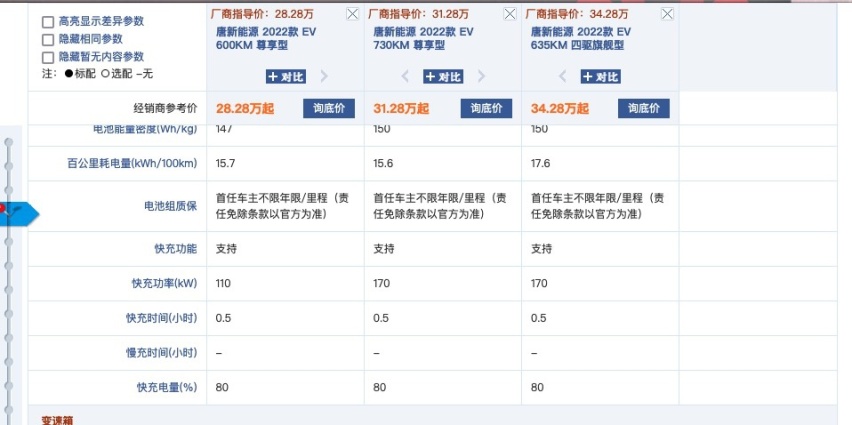Select 28.28万起 dealer price
Viewport: 852px width, 425px height.
pyautogui.click(x=245, y=109)
